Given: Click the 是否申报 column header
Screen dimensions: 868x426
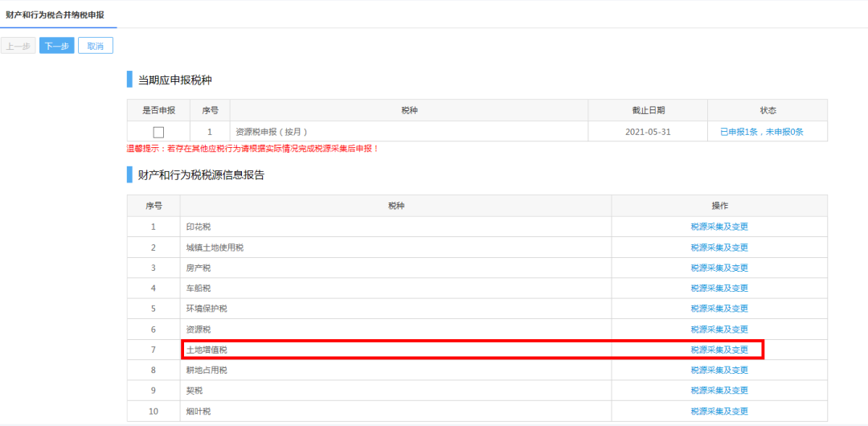Looking at the screenshot, I should 158,110.
